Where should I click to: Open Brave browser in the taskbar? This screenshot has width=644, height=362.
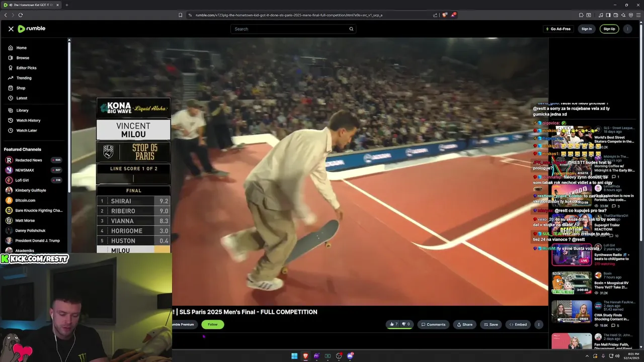point(305,356)
